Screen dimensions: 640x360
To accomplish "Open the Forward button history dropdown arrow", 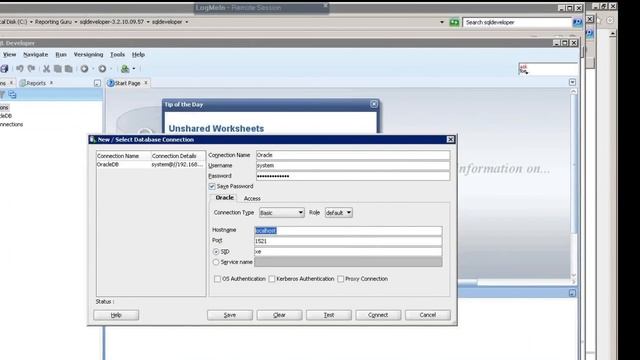I will pos(111,69).
